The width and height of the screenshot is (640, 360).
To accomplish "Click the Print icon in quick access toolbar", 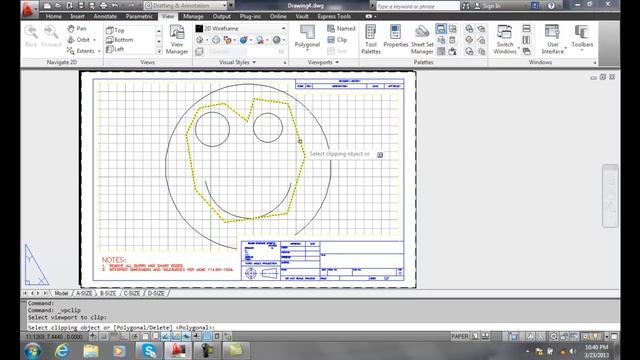I will pyautogui.click(x=103, y=6).
